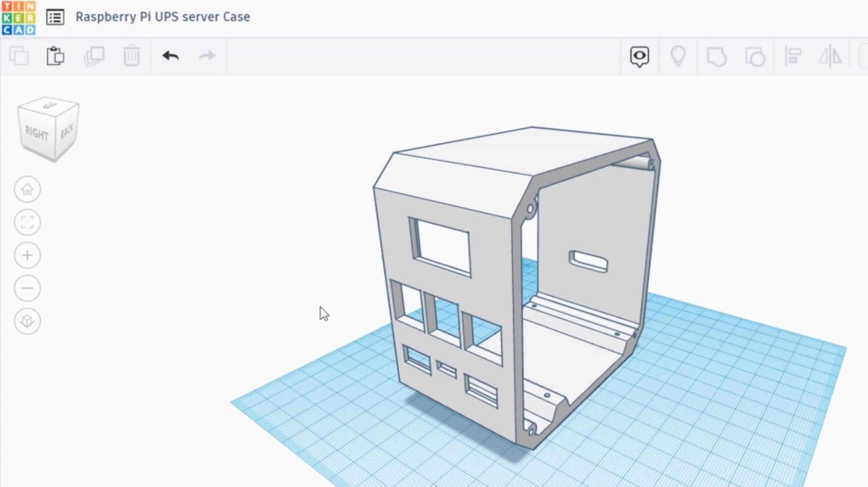The height and width of the screenshot is (487, 868).
Task: Zoom out with minus button
Action: [27, 288]
